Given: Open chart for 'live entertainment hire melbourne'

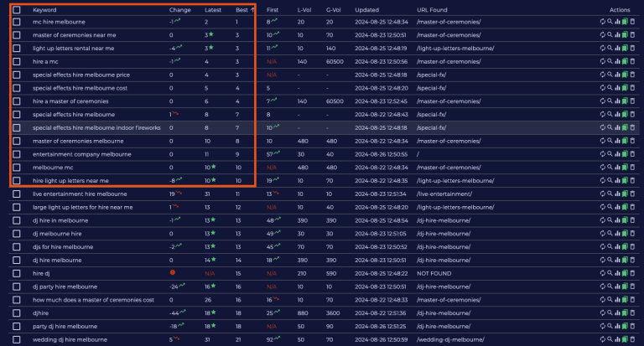Looking at the screenshot, I should pos(617,194).
